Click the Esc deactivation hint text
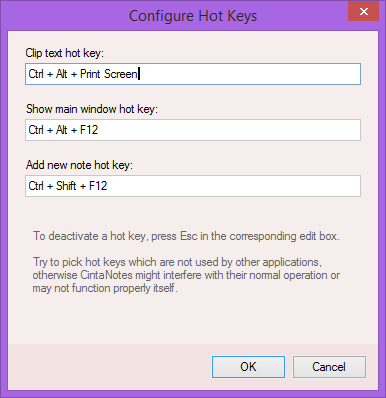The width and height of the screenshot is (386, 398). [186, 236]
